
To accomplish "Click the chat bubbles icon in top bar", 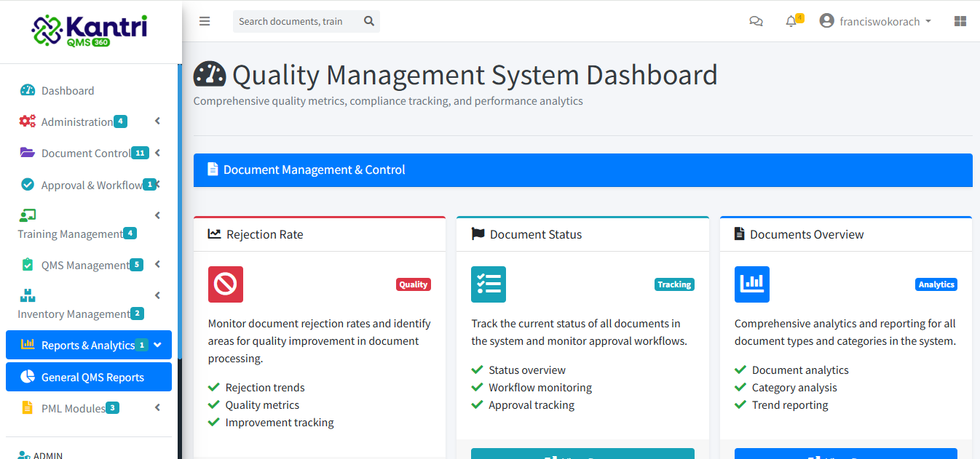I will point(756,21).
